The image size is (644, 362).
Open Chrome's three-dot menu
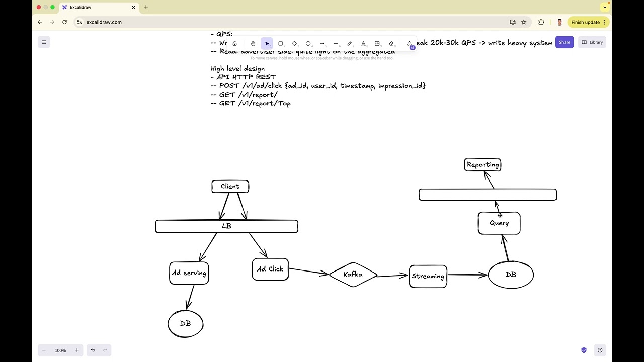coord(604,22)
